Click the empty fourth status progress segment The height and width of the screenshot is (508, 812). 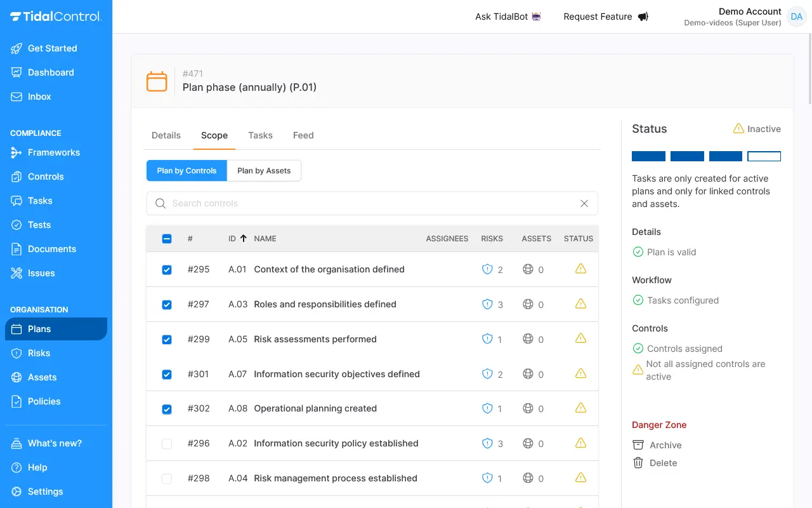click(764, 156)
